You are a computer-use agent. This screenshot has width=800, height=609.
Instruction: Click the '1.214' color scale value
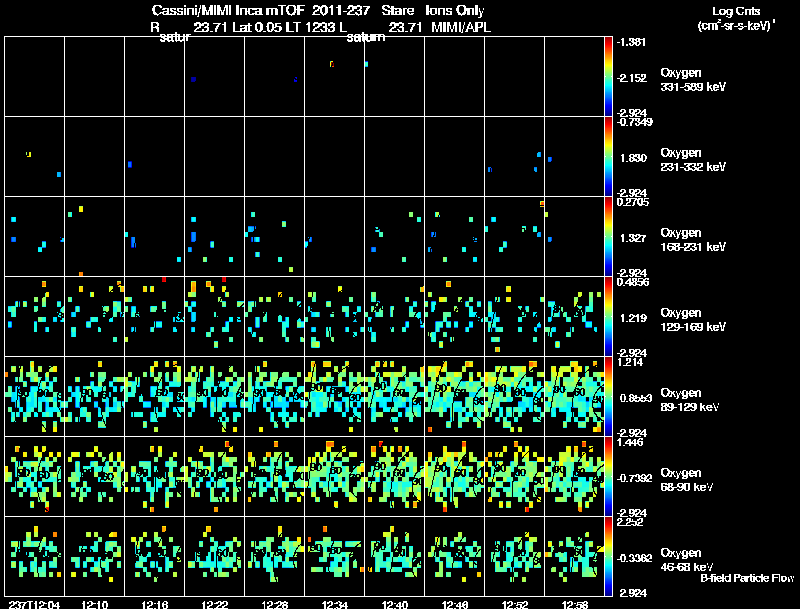630,362
